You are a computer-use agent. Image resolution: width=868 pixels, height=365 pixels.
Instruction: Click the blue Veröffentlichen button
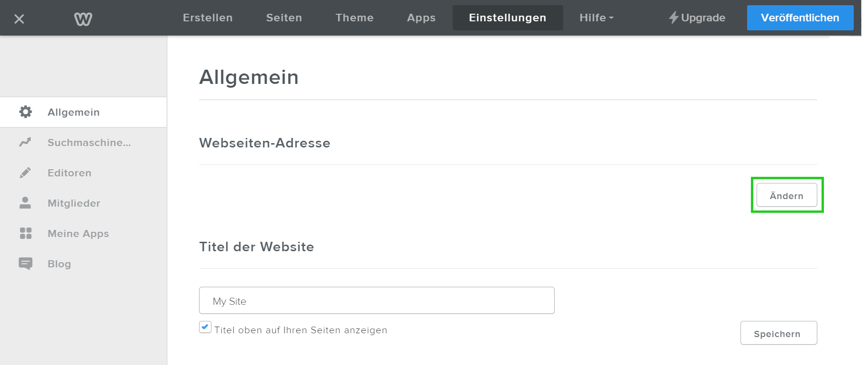[x=800, y=18]
